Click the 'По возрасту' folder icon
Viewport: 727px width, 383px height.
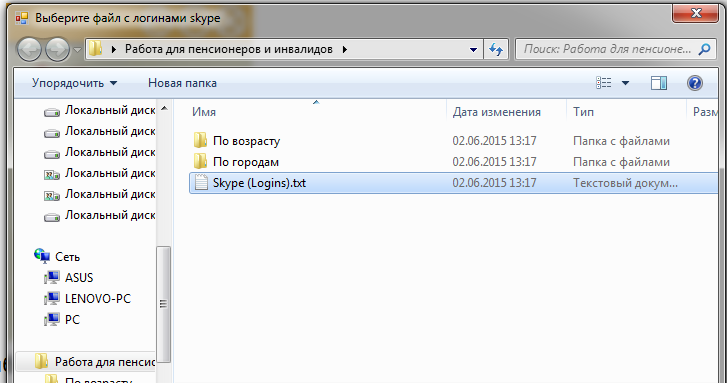click(200, 140)
